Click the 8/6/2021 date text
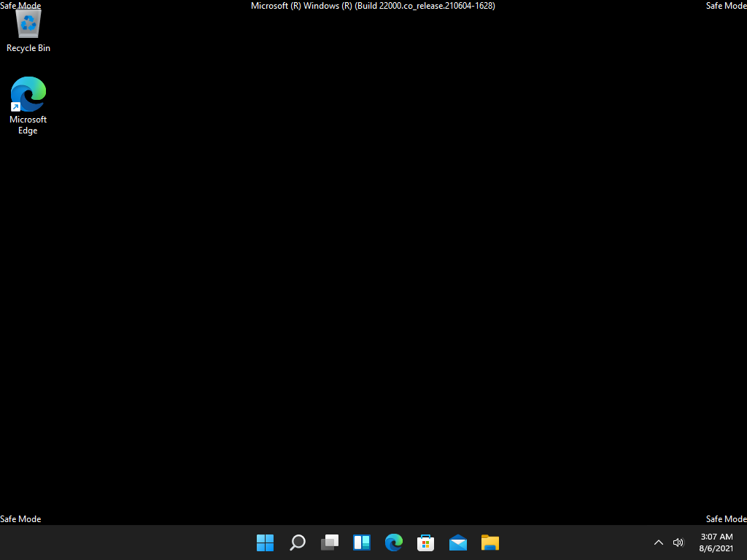Image resolution: width=747 pixels, height=560 pixels. tap(716, 548)
